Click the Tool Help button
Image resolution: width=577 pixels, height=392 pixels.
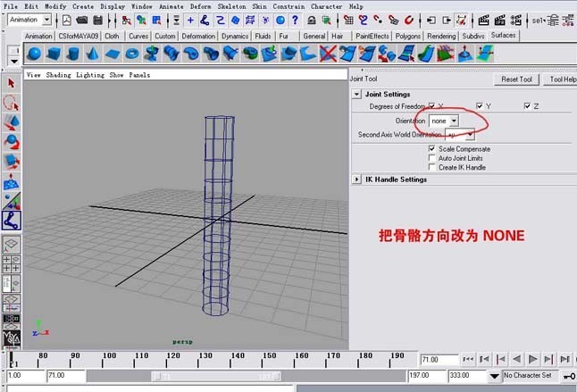(x=561, y=79)
